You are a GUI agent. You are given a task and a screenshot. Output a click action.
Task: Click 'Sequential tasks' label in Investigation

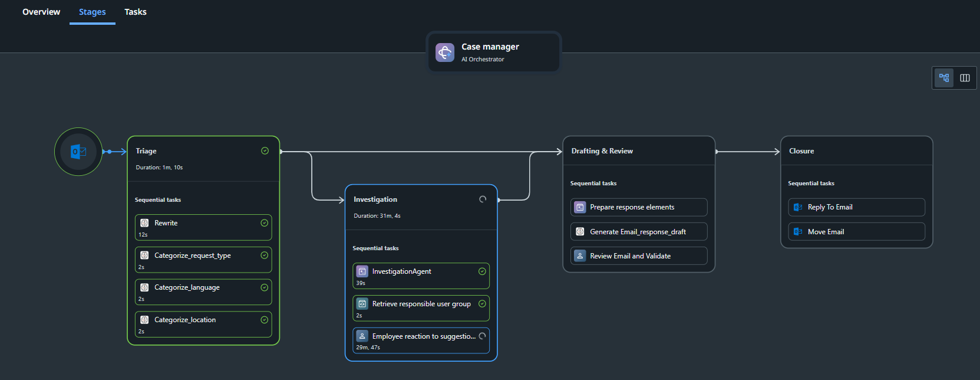pyautogui.click(x=375, y=248)
